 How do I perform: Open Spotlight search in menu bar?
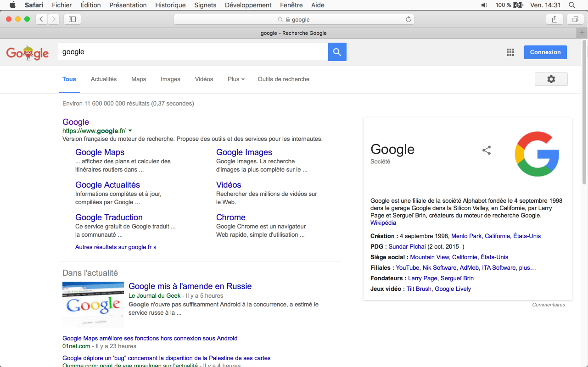point(572,5)
